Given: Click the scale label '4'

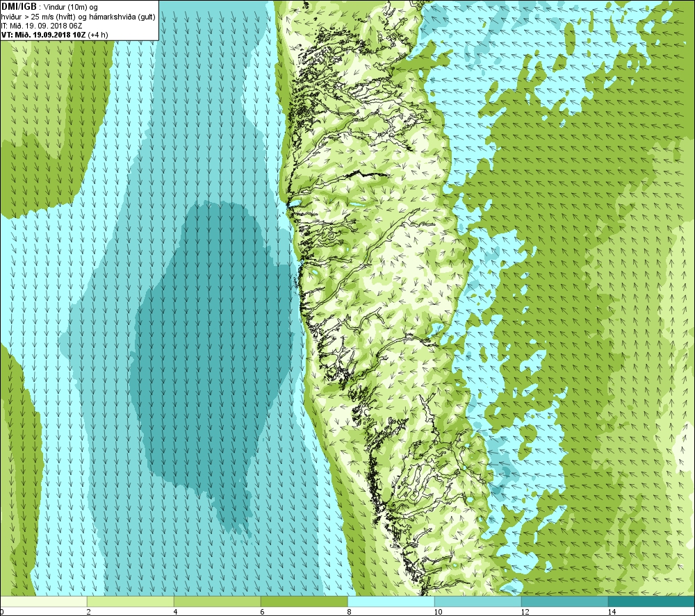Looking at the screenshot, I should [x=176, y=612].
